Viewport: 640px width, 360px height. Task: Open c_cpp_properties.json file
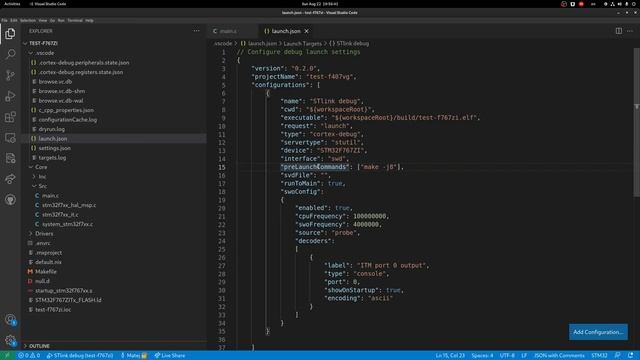66,110
